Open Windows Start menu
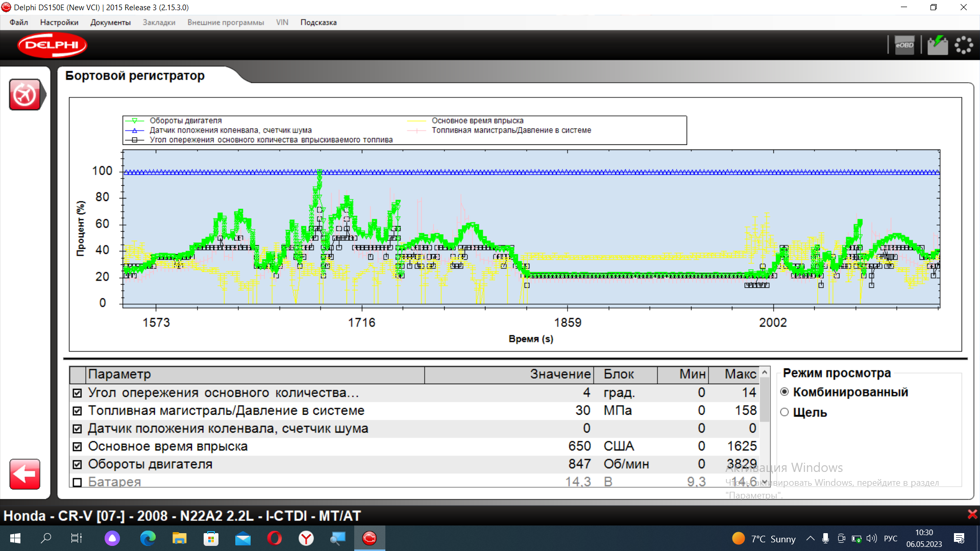 point(15,538)
